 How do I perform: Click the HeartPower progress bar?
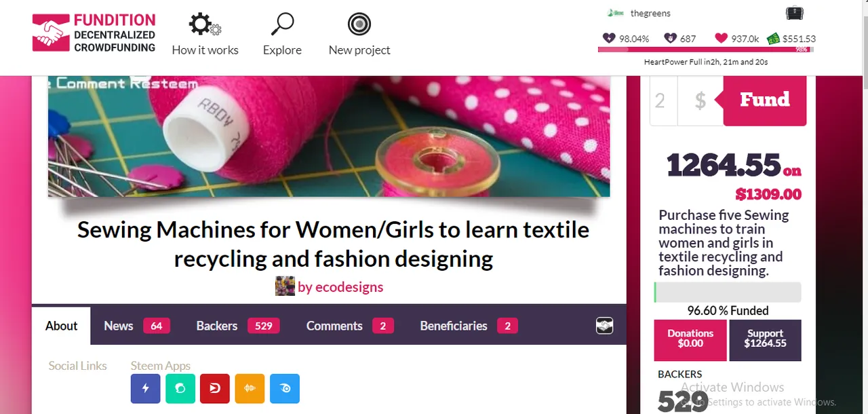(705, 50)
